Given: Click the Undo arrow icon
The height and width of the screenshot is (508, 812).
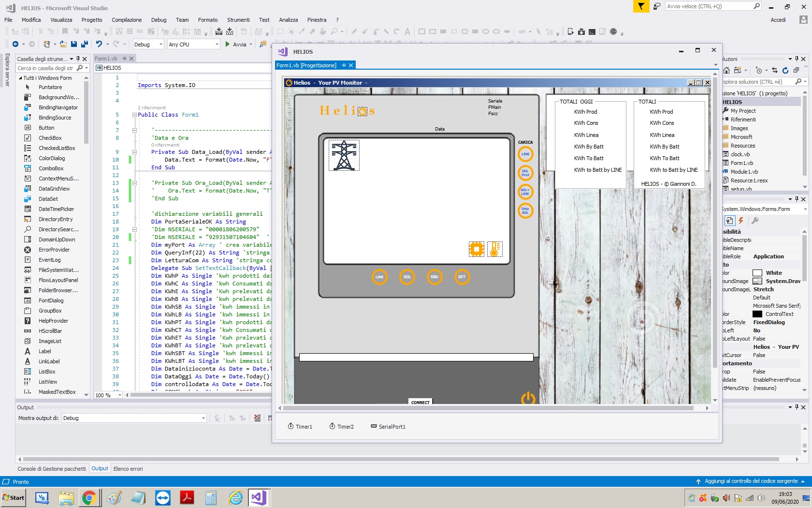Looking at the screenshot, I should 99,44.
